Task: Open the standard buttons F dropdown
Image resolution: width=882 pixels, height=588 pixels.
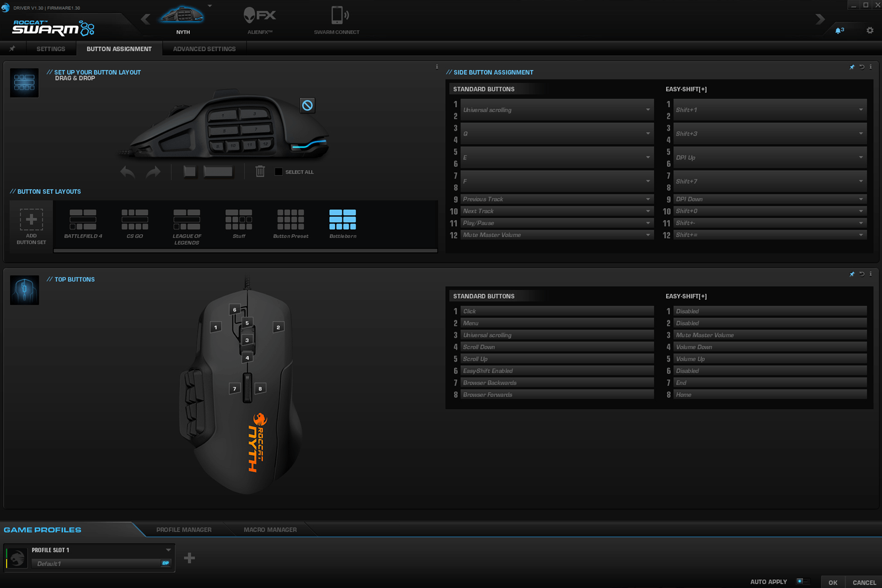Action: (x=557, y=181)
